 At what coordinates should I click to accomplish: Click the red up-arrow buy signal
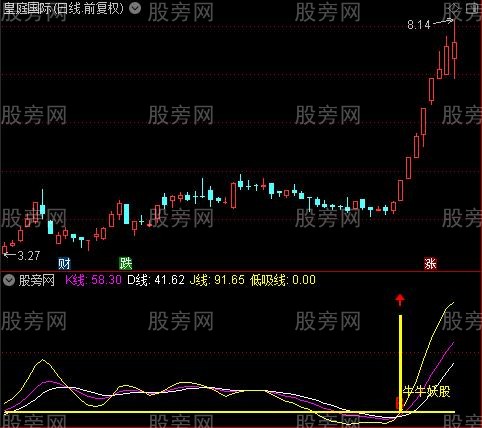(400, 300)
